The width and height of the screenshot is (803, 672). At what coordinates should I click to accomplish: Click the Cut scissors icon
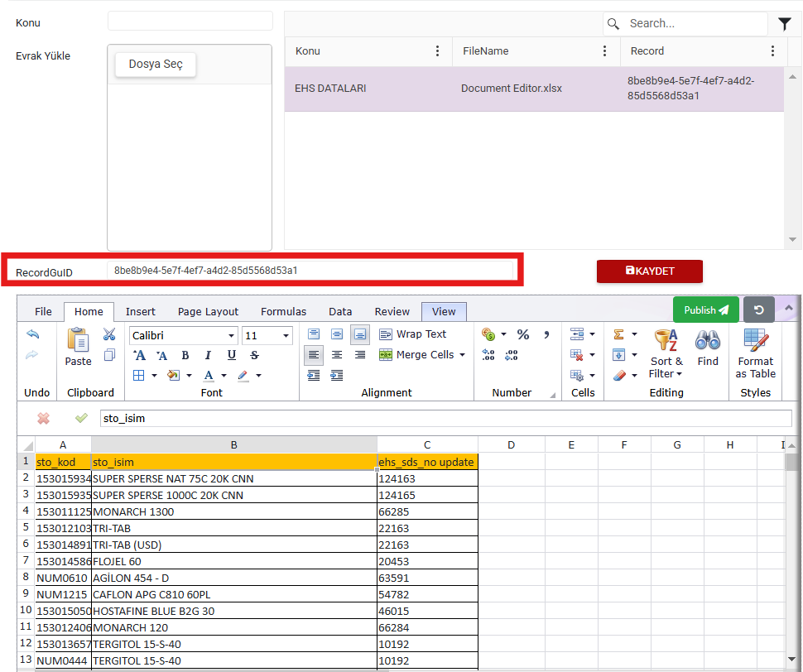coord(109,334)
